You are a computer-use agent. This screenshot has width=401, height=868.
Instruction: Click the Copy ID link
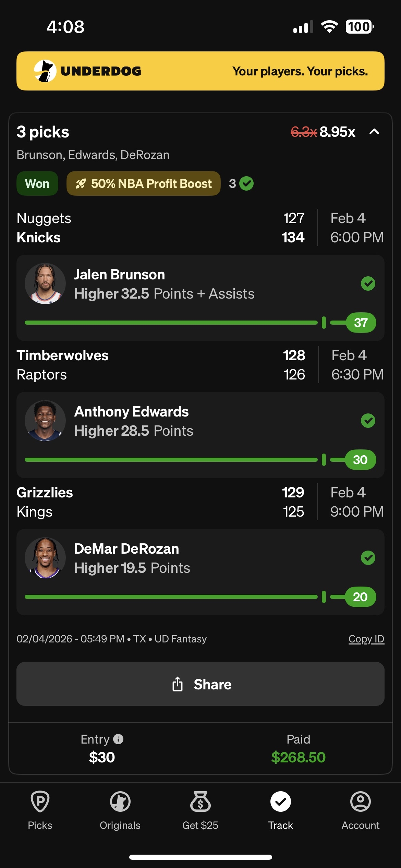coord(366,639)
